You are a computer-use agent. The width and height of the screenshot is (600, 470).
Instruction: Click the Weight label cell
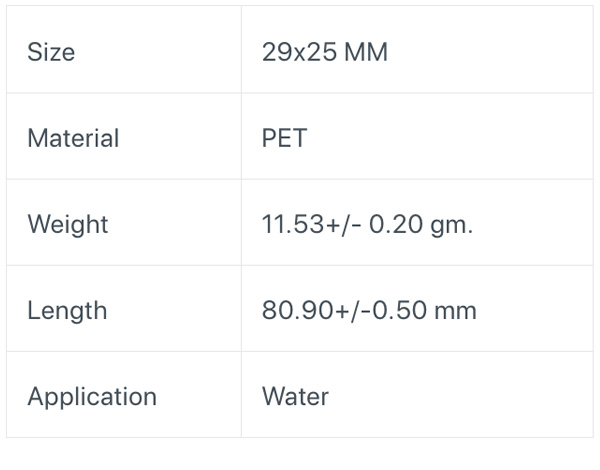124,222
